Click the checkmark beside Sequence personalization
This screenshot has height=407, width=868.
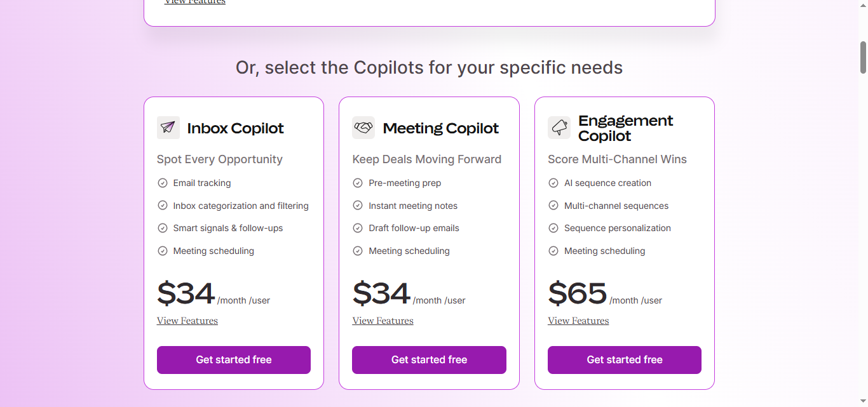pos(552,228)
